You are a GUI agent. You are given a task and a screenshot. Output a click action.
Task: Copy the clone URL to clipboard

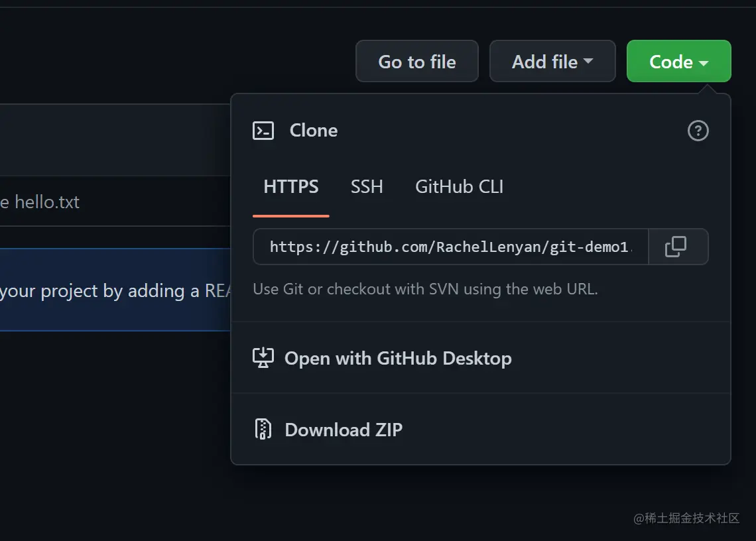click(678, 247)
